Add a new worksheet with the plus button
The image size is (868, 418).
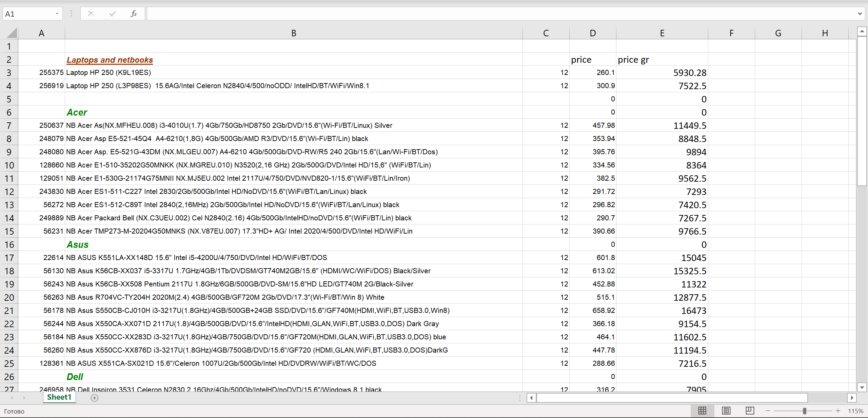94,398
